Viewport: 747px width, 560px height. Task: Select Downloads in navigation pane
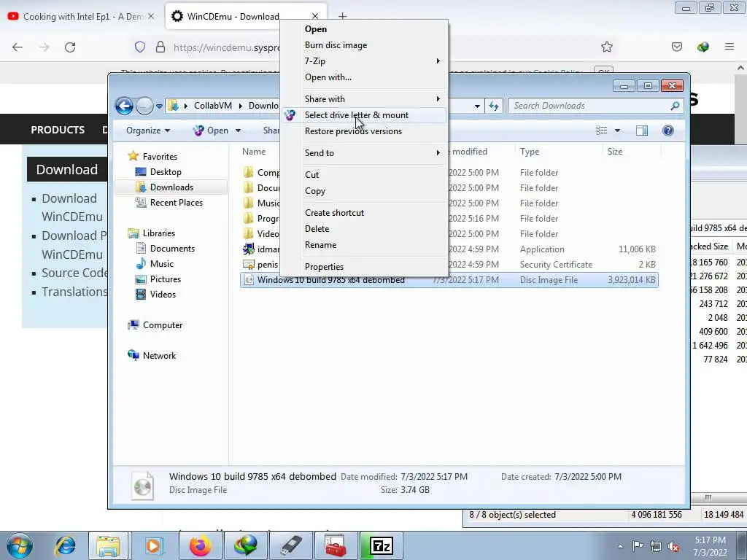(x=171, y=187)
